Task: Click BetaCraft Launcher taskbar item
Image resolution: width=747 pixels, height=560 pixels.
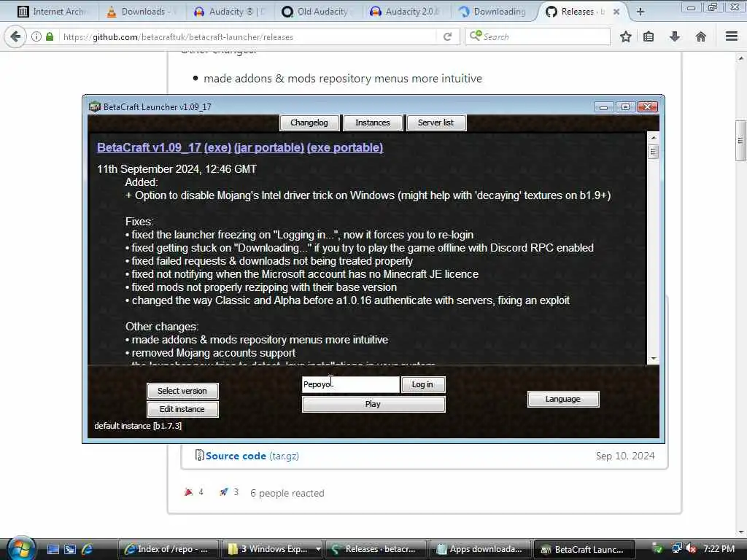Action: tap(584, 549)
